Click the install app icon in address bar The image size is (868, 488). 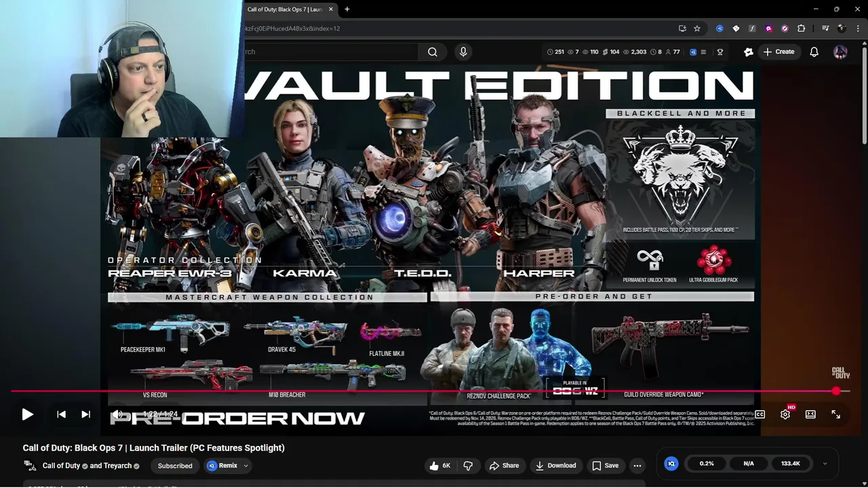(682, 28)
